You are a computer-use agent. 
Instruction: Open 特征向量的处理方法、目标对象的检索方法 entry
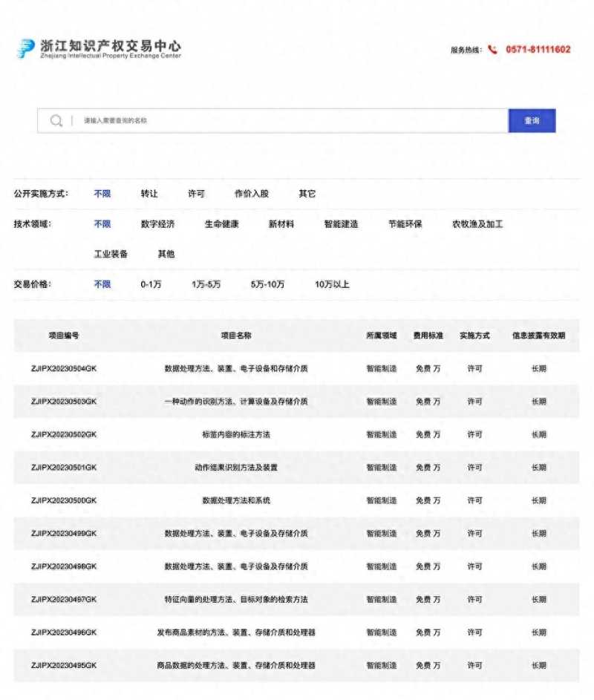point(236,599)
